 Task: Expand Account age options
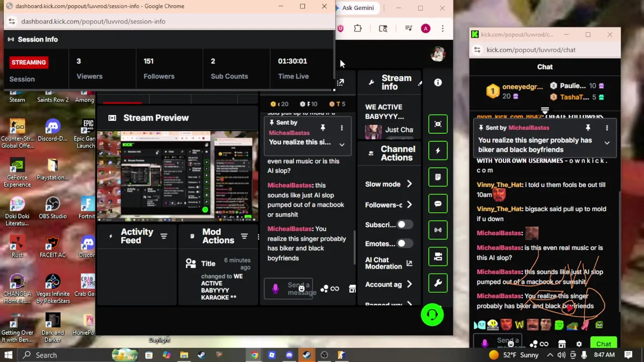pyautogui.click(x=409, y=285)
